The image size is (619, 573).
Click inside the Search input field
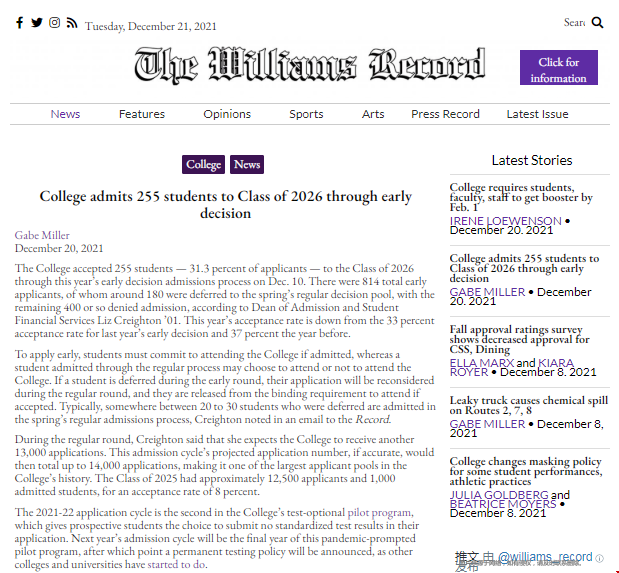[x=574, y=23]
